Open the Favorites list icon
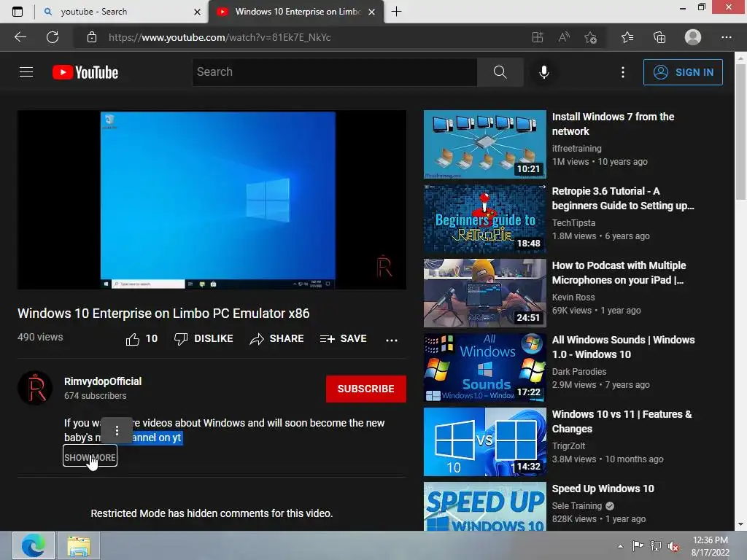The height and width of the screenshot is (560, 747). click(627, 37)
